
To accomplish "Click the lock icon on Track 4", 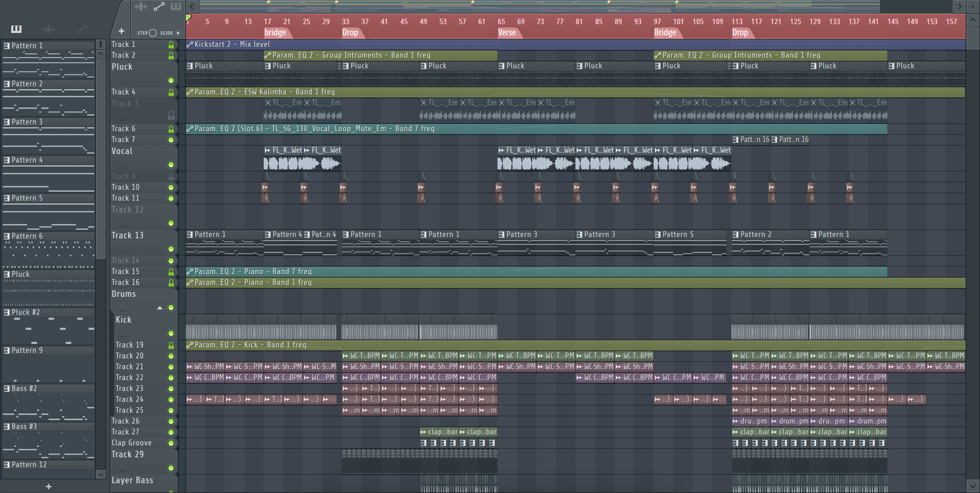I will [x=171, y=92].
